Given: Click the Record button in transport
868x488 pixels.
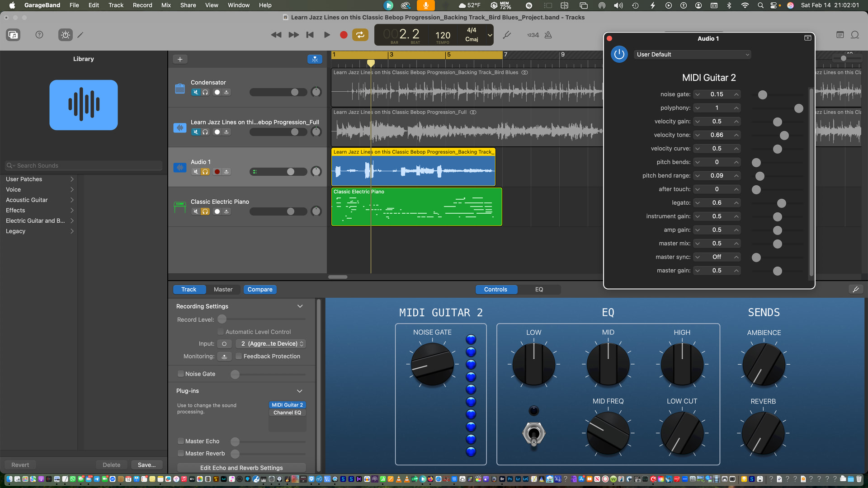Looking at the screenshot, I should pos(344,35).
